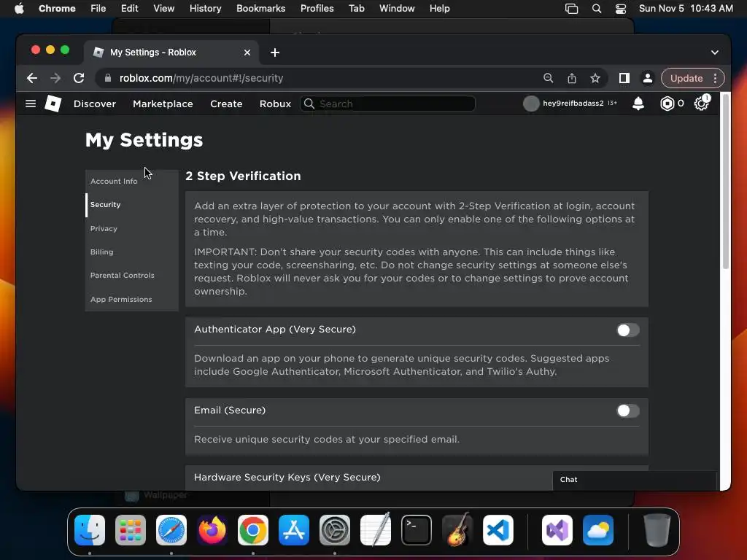The height and width of the screenshot is (560, 747).
Task: Open Firefox from the dock
Action: click(212, 530)
